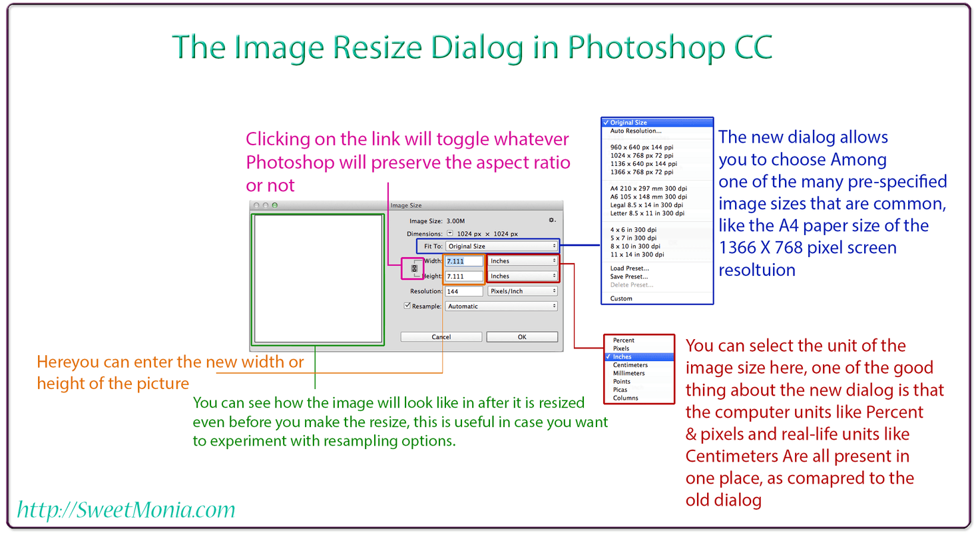Click the Resolution value field
Viewport: 980px width, 533px height.
[464, 291]
